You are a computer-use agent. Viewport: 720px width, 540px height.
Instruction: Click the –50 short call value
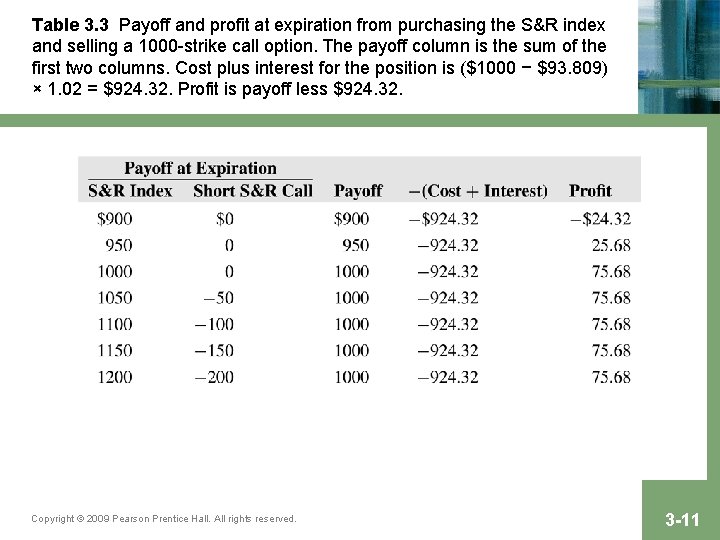click(x=219, y=298)
